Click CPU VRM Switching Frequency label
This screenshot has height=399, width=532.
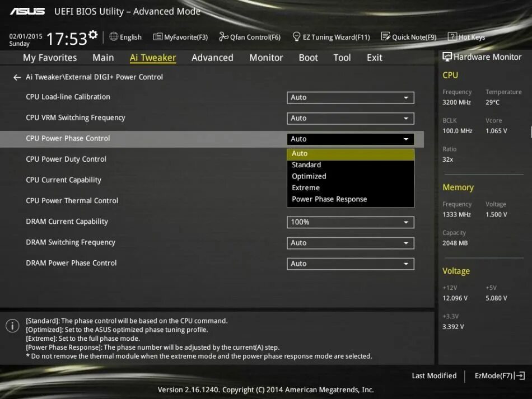point(76,118)
